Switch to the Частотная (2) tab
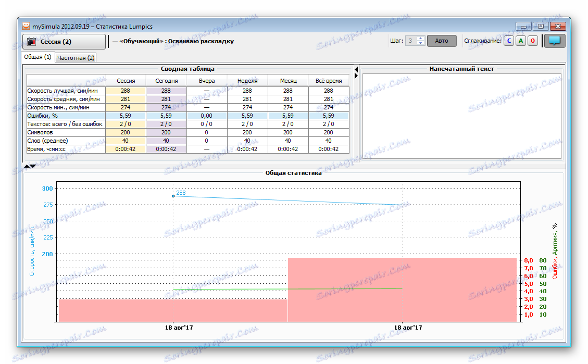 pos(76,58)
